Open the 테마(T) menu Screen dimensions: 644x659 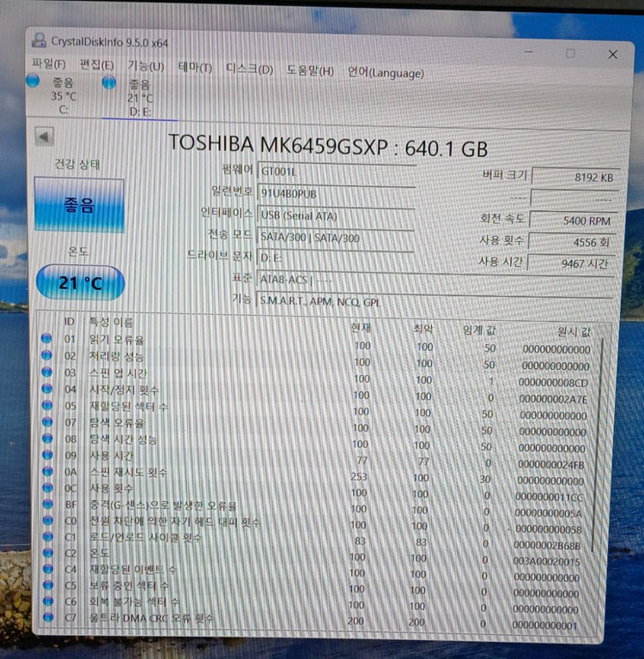click(x=195, y=68)
